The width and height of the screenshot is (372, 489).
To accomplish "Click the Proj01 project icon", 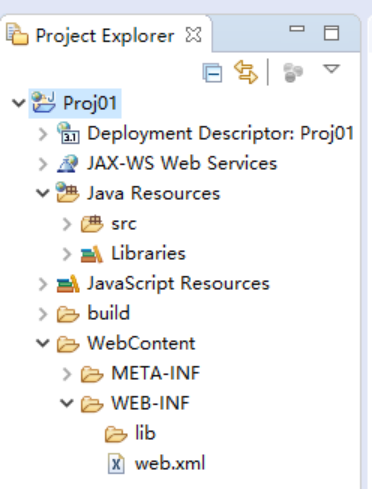I will pos(43,102).
